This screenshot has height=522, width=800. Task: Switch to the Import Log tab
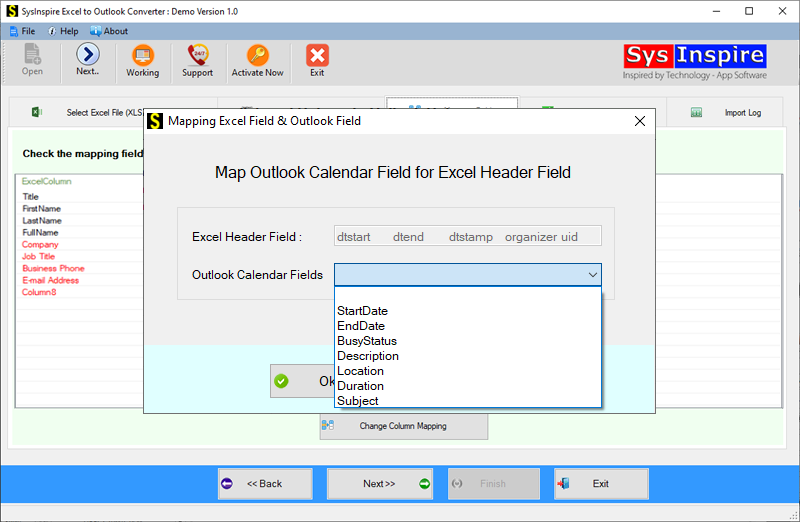pos(725,112)
